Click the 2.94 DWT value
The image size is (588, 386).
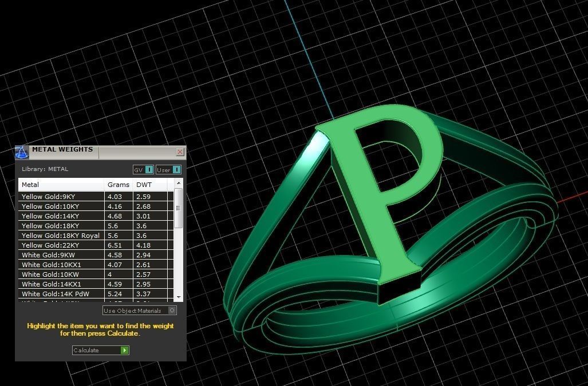click(143, 255)
